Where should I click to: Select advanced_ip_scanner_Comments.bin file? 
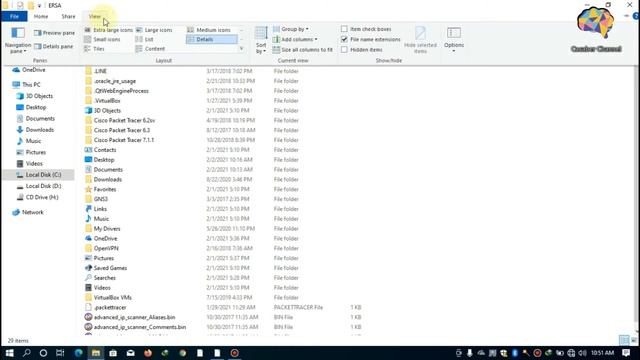[136, 327]
